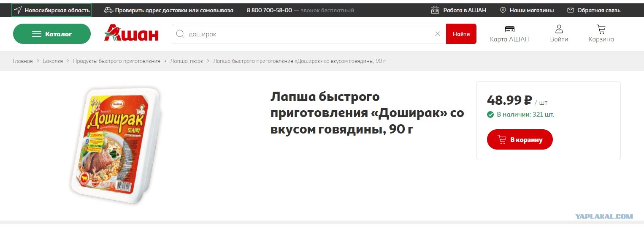This screenshot has height=229, width=644.
Task: Click phone number 8 800 700-58-00
Action: point(269,10)
